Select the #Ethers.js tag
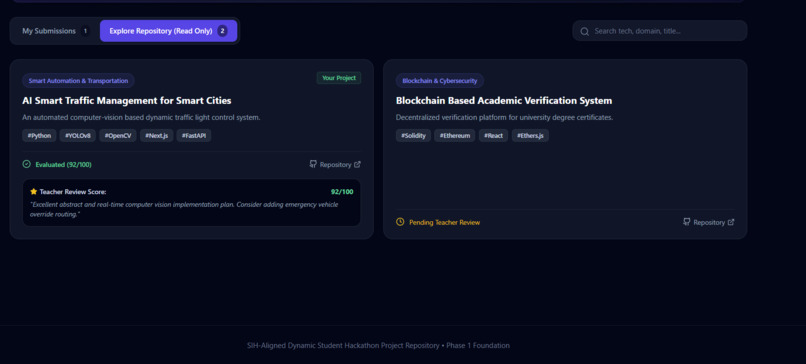Screen dimensions: 806x364 click(x=530, y=136)
